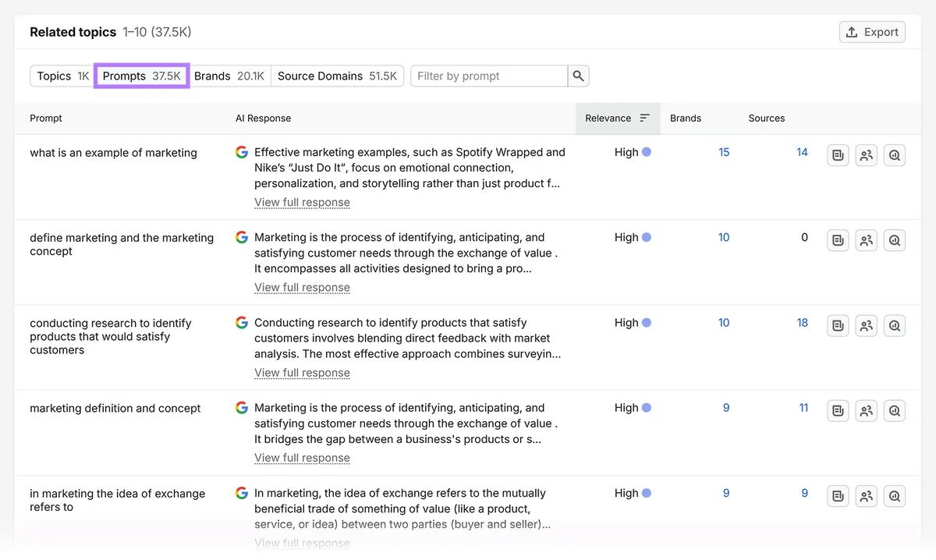This screenshot has height=560, width=936.
Task: Click the 'Related topics' heading
Action: pos(73,32)
